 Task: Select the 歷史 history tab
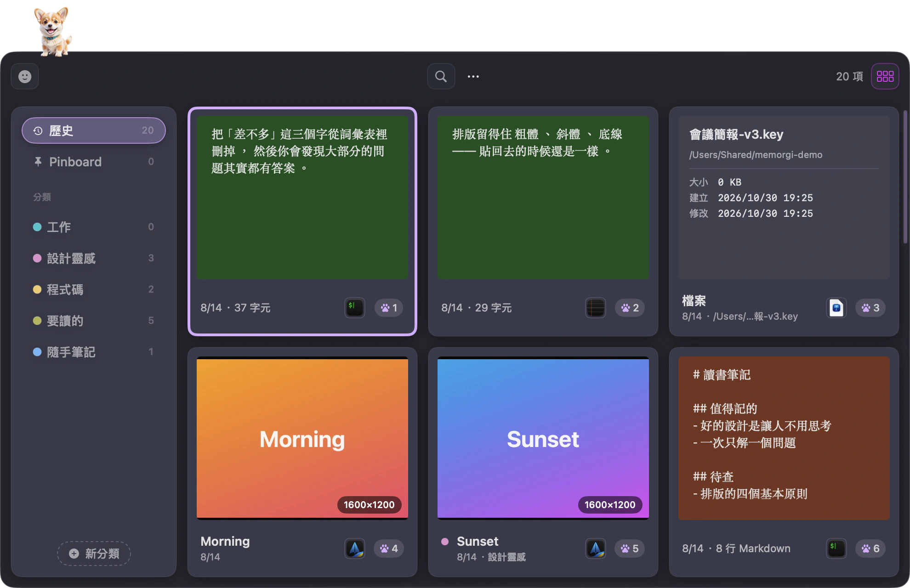pyautogui.click(x=94, y=130)
